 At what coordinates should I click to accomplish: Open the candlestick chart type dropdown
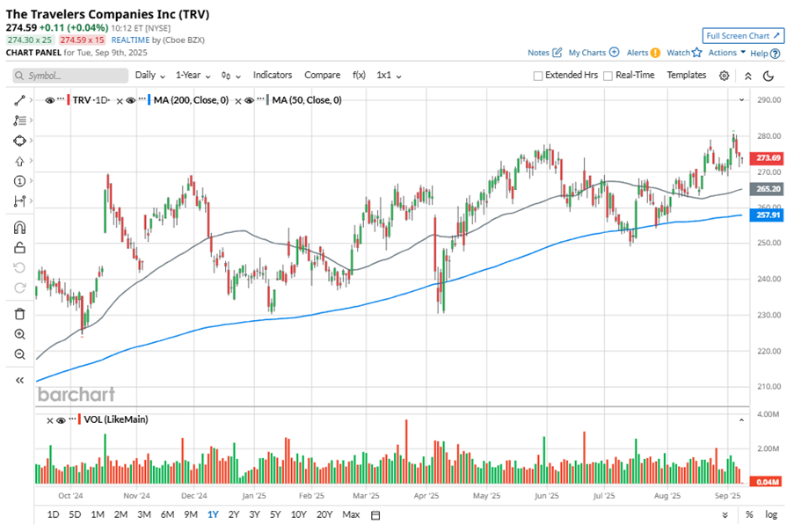(x=231, y=76)
